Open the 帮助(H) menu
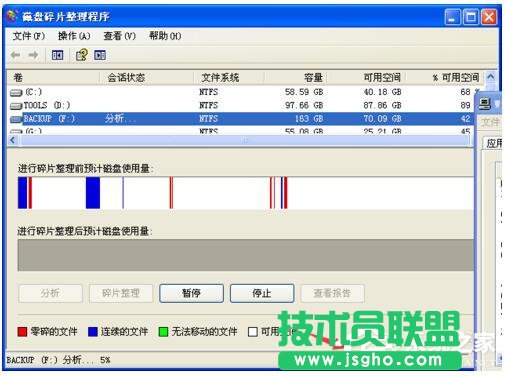505x376 pixels. (165, 36)
